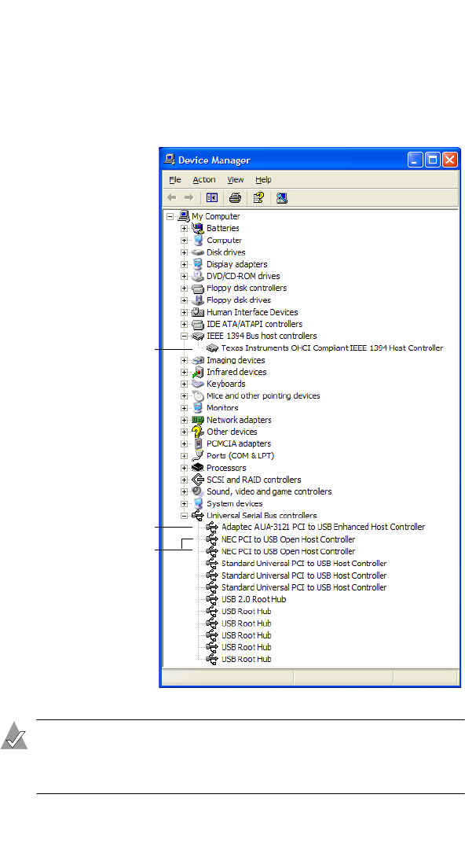Collapse the IEEE 1394 Bus host controllers node
This screenshot has width=465, height=868.
(184, 336)
